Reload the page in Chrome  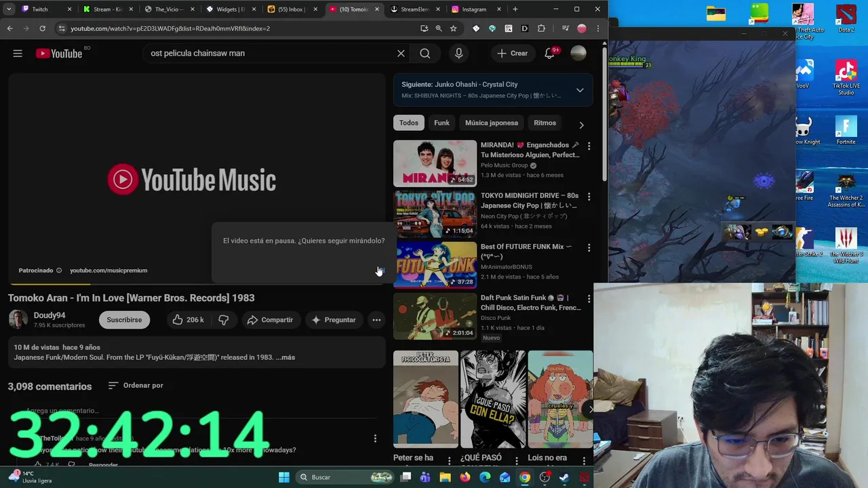[x=42, y=28]
